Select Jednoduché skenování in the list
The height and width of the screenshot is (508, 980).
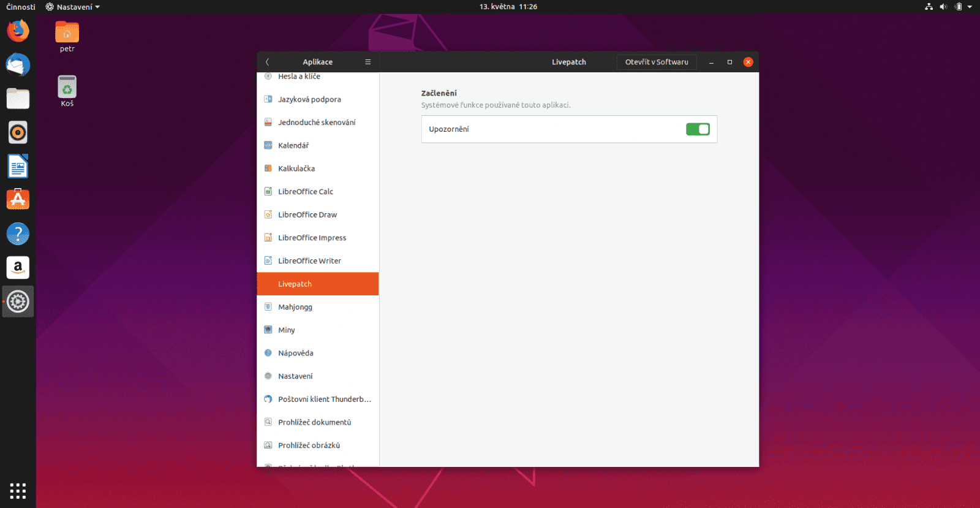pyautogui.click(x=318, y=123)
